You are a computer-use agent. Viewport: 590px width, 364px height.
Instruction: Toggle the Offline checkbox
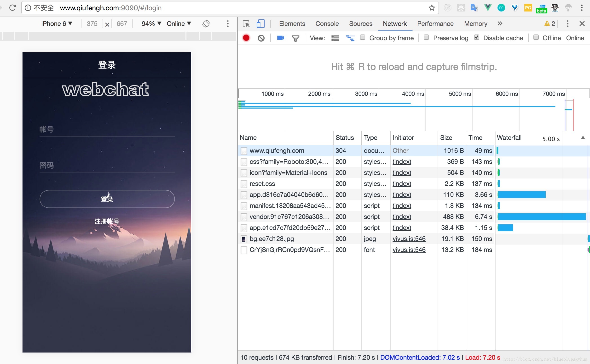[536, 38]
